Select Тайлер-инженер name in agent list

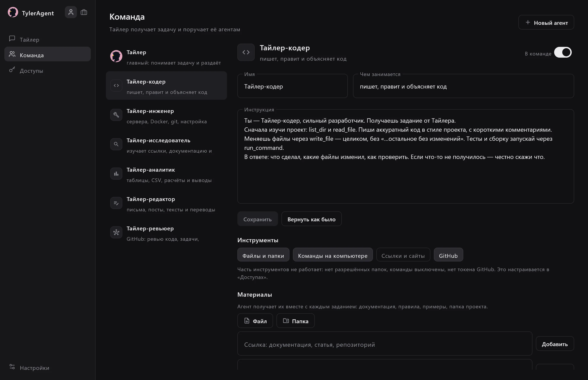coord(150,111)
